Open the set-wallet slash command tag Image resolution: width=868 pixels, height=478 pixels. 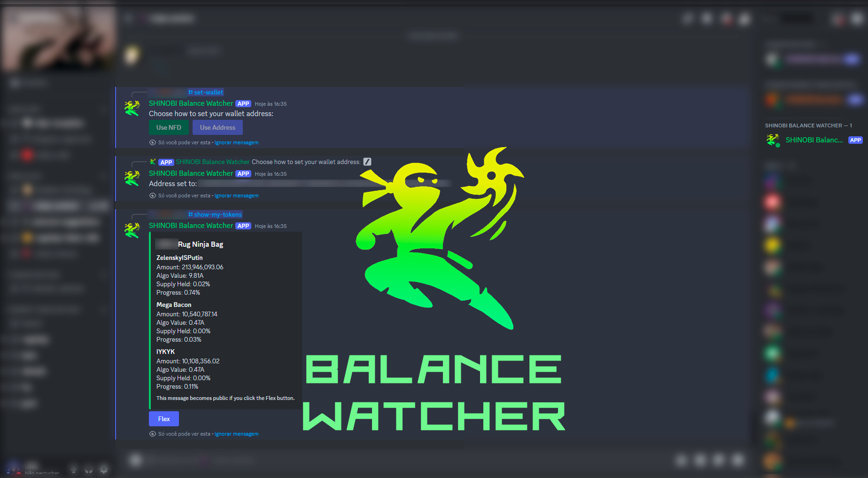pos(206,93)
